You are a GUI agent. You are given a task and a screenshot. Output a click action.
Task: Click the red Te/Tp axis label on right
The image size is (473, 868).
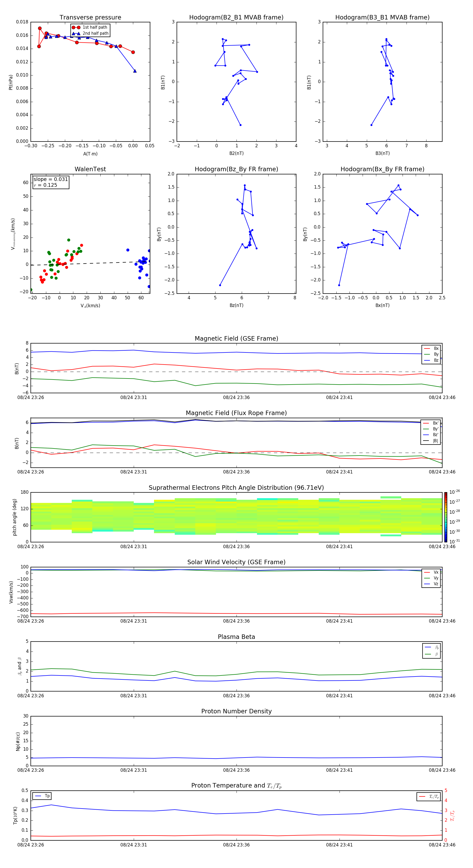pyautogui.click(x=452, y=815)
